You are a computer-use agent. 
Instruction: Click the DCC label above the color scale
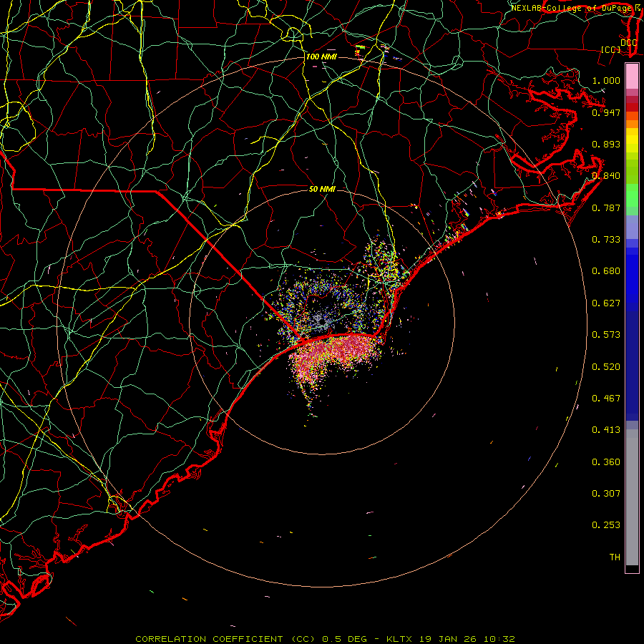628,43
